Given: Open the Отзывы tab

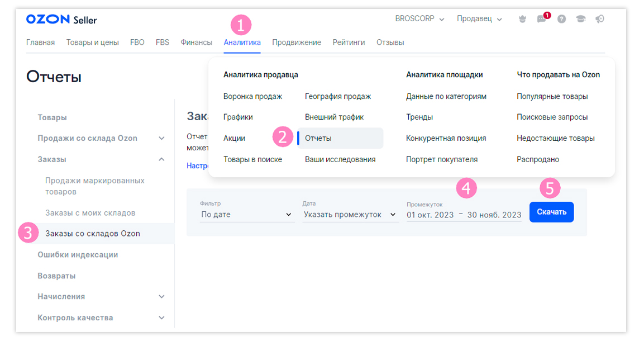Looking at the screenshot, I should pos(390,42).
